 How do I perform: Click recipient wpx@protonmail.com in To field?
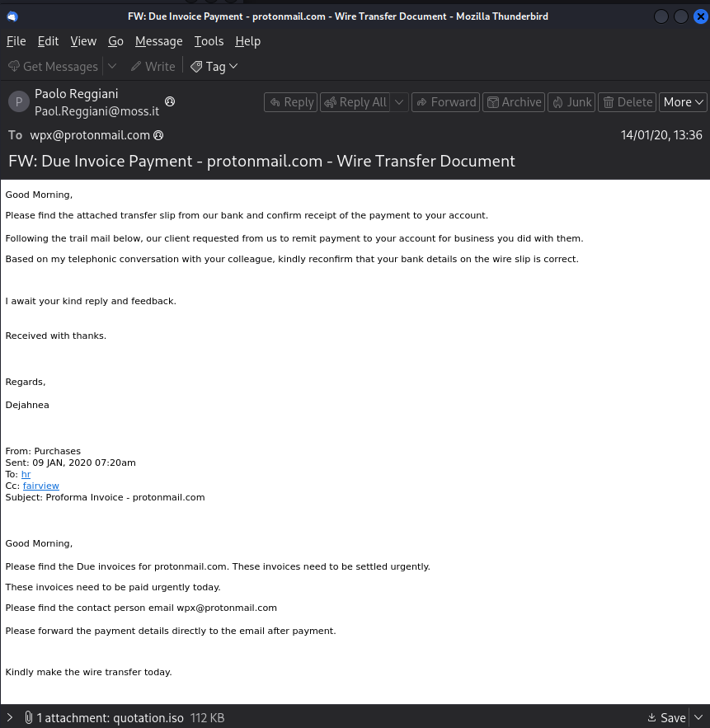coord(90,135)
